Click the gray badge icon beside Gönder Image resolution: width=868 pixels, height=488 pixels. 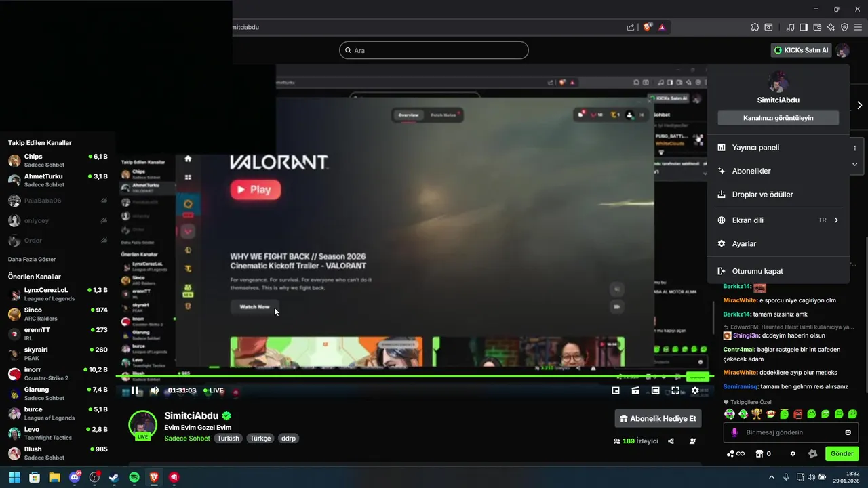813,453
